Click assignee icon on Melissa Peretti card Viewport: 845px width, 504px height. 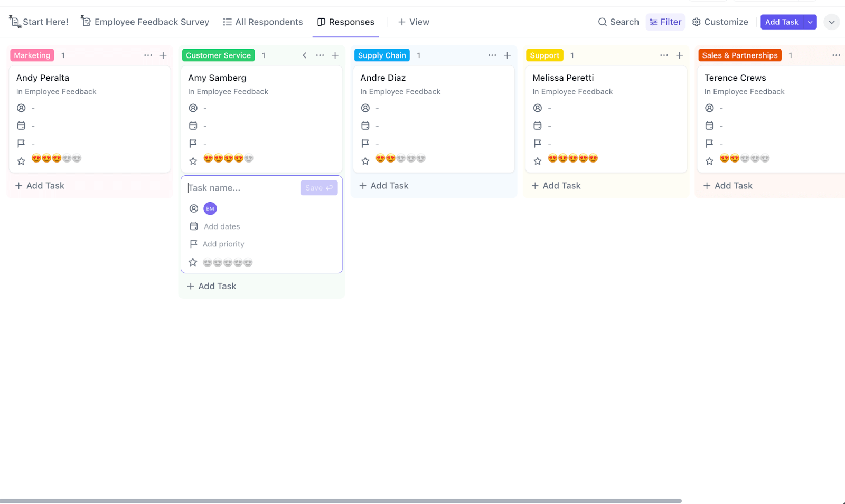(538, 108)
